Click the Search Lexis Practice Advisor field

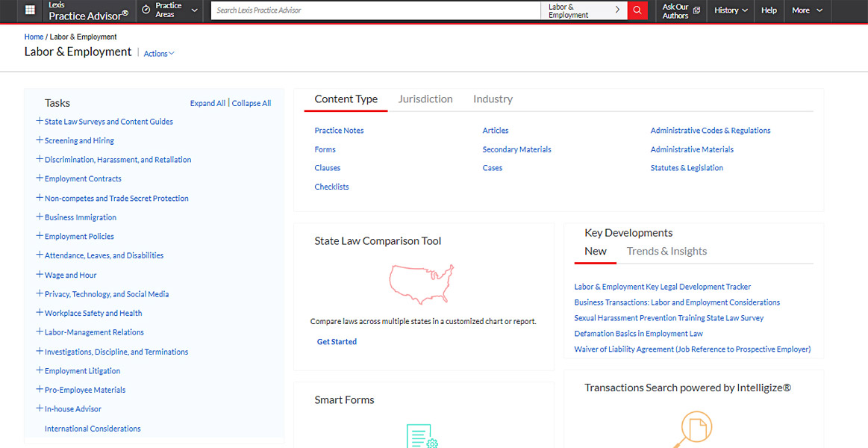(x=373, y=10)
